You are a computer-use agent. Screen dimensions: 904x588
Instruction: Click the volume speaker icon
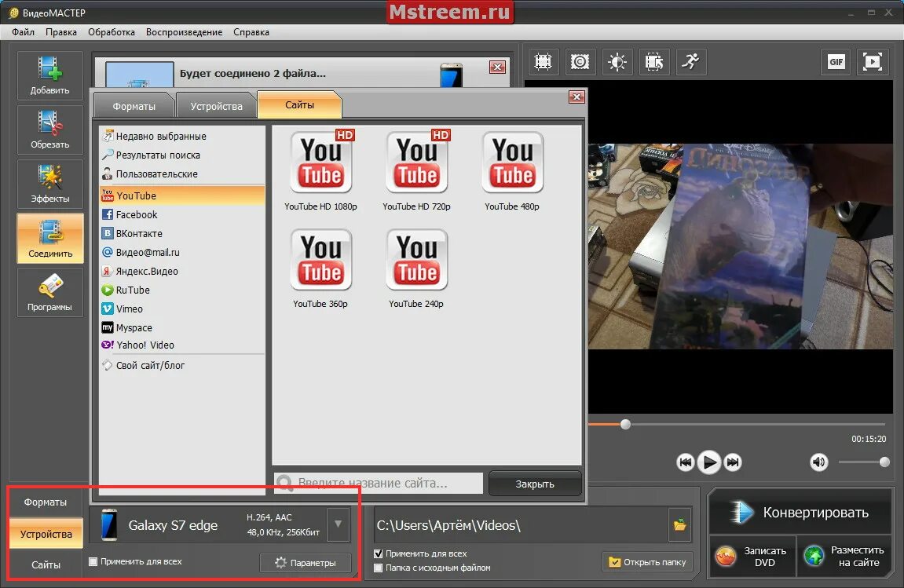tap(818, 462)
